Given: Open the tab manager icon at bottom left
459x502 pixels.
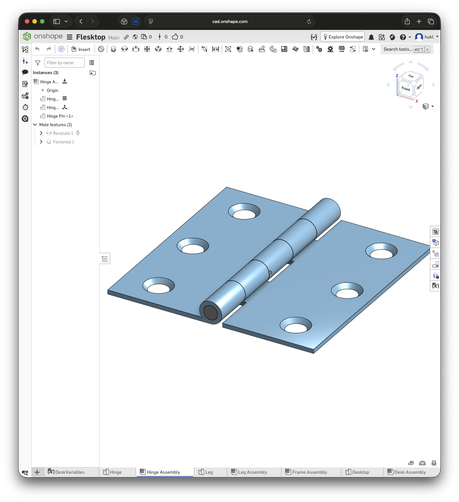Looking at the screenshot, I should point(25,472).
